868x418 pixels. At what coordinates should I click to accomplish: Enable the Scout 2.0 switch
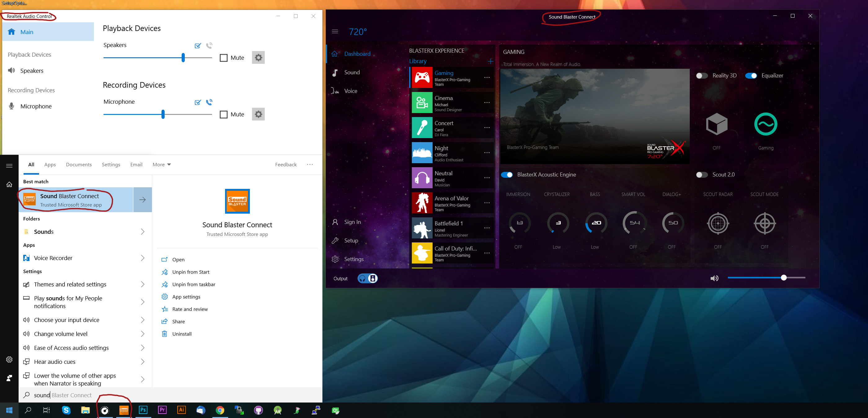[702, 175]
